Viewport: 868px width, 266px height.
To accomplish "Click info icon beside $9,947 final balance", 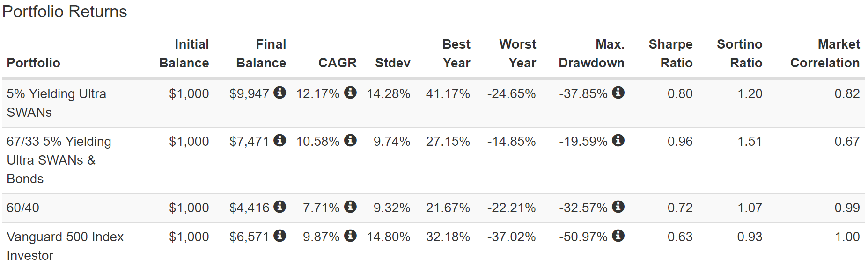I will pos(280,93).
